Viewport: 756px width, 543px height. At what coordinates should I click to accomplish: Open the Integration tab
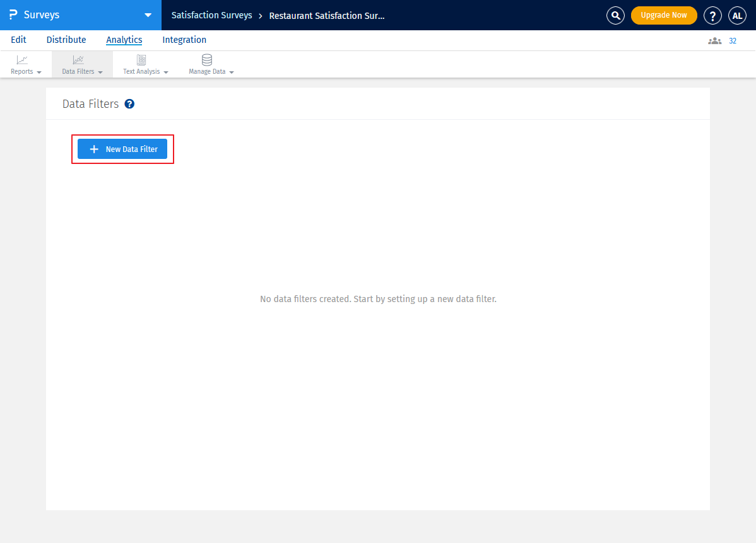click(184, 40)
